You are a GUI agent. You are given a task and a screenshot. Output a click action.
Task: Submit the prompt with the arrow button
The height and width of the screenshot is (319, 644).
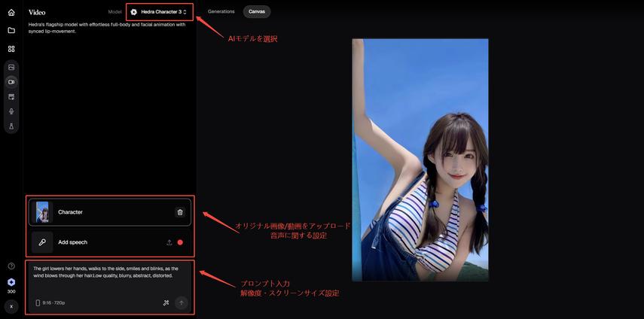pos(181,303)
